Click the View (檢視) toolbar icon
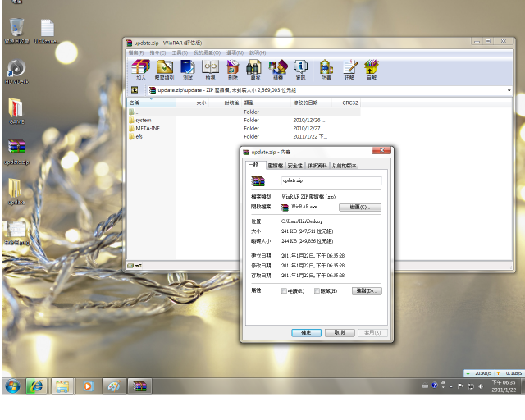Image resolution: width=525 pixels, height=420 pixels. (x=210, y=70)
